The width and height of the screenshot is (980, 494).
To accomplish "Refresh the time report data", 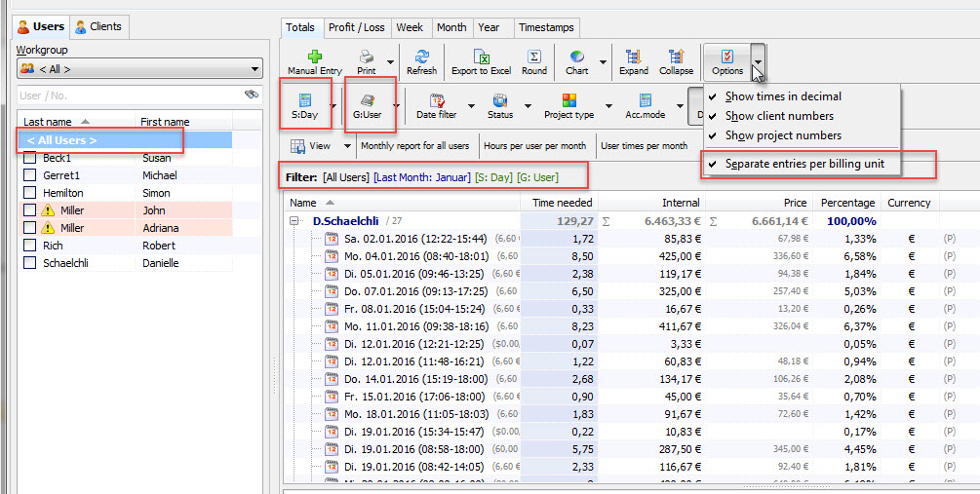I will [x=421, y=57].
